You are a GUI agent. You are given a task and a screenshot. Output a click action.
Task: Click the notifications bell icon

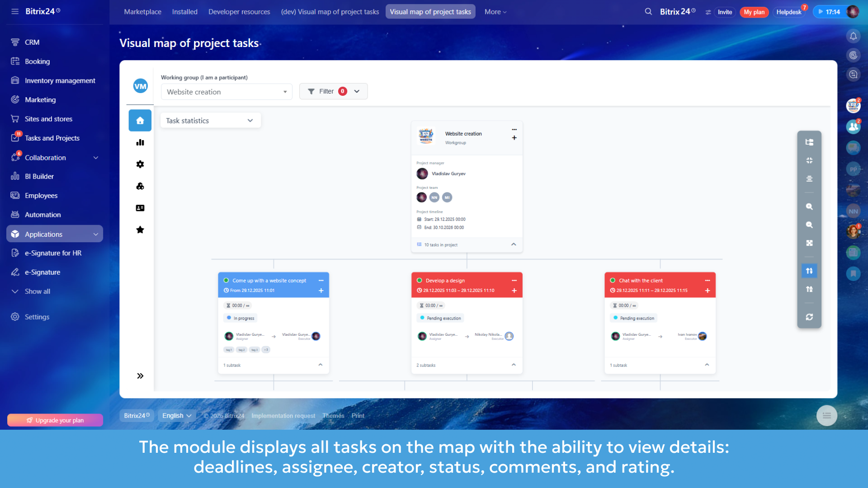click(x=853, y=36)
